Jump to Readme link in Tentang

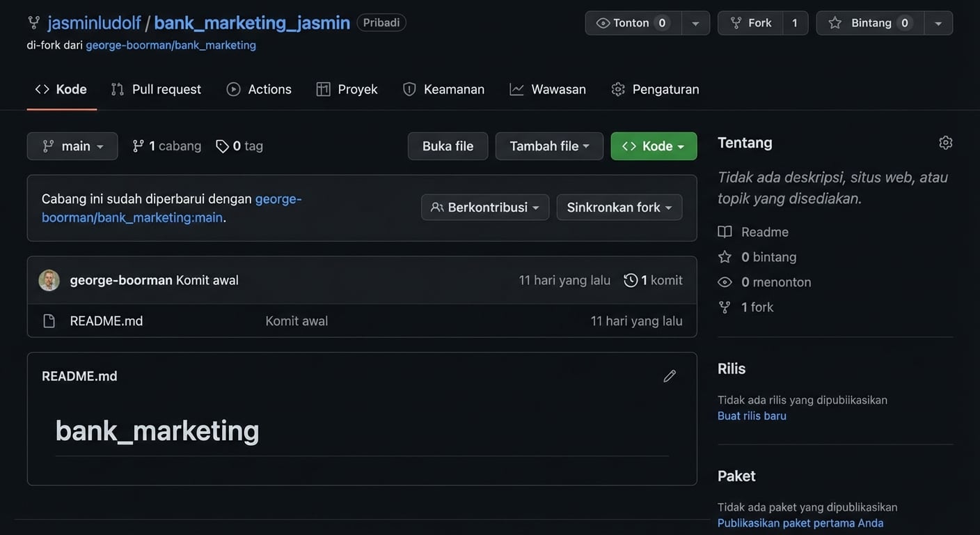point(753,232)
